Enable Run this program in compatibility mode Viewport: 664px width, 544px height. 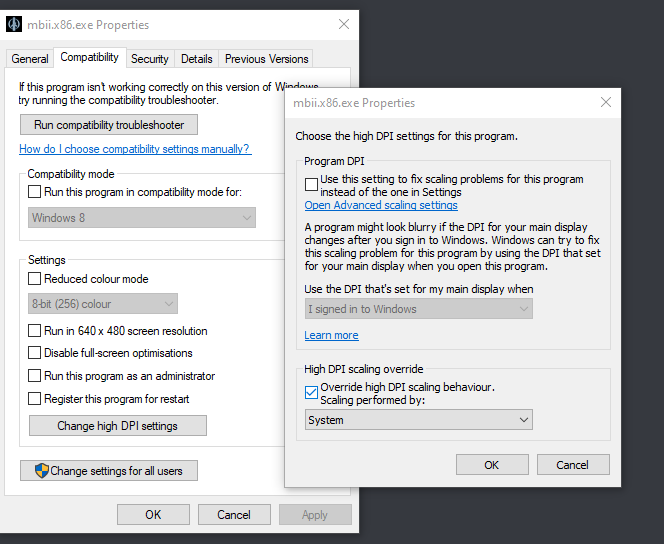coord(35,192)
